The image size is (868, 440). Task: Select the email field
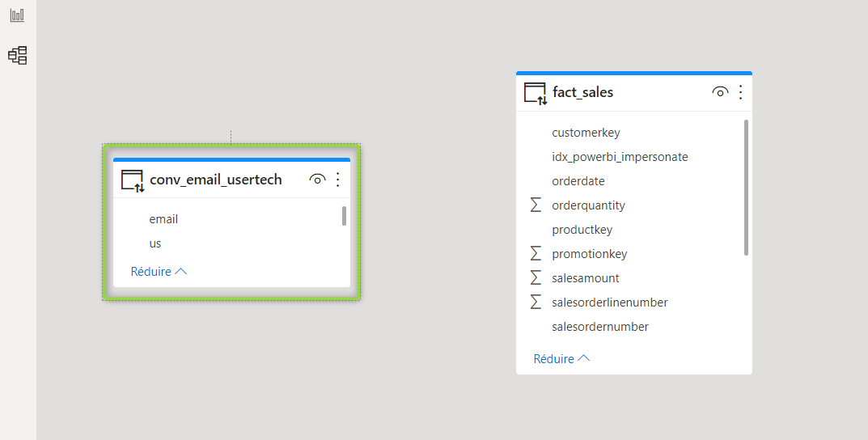coord(228,219)
